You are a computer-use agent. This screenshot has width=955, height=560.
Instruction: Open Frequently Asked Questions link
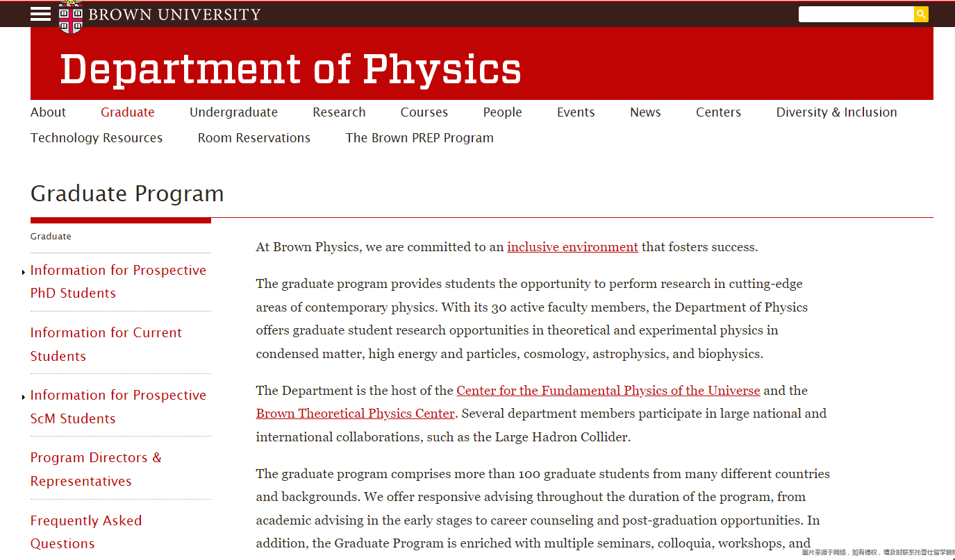tap(86, 532)
